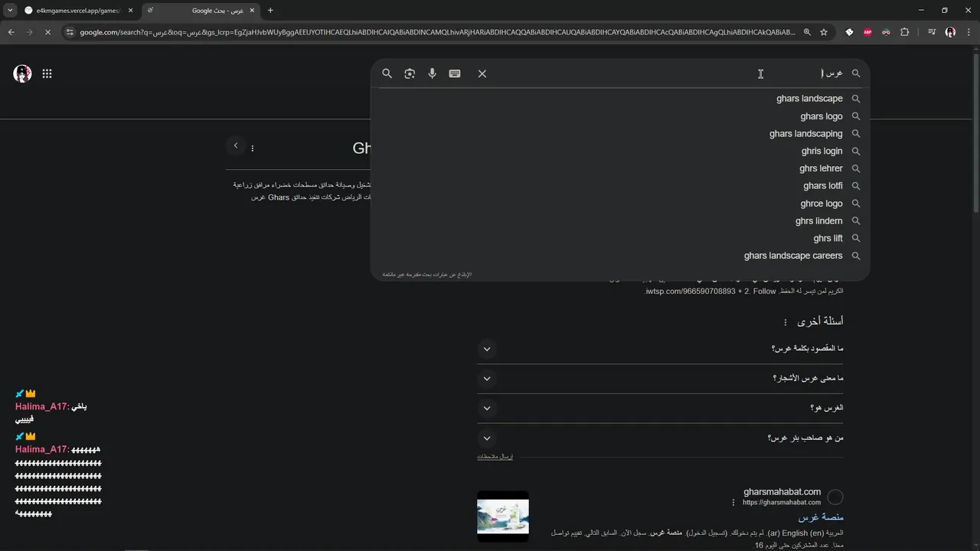Open more options beside the Ghars panel

pos(253,148)
